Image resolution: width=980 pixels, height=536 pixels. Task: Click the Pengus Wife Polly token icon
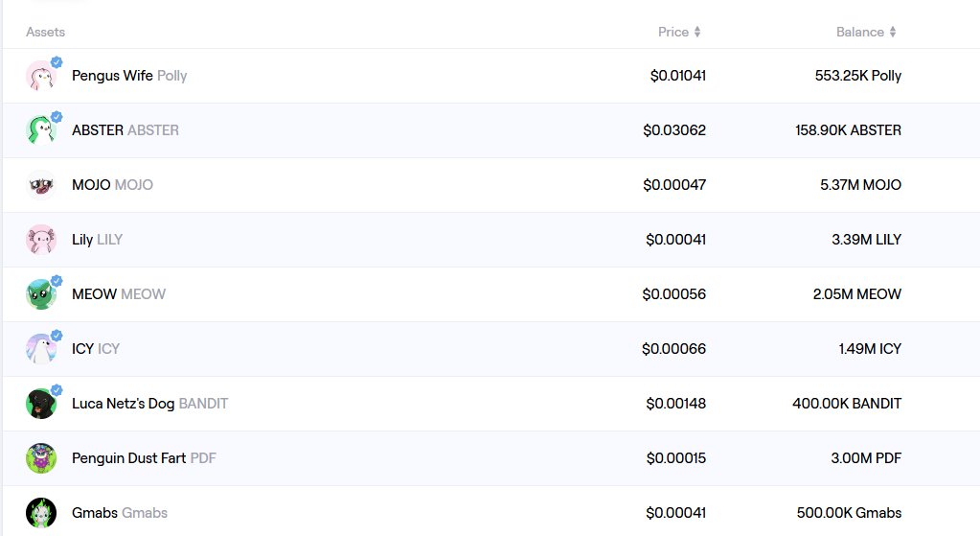(x=40, y=76)
